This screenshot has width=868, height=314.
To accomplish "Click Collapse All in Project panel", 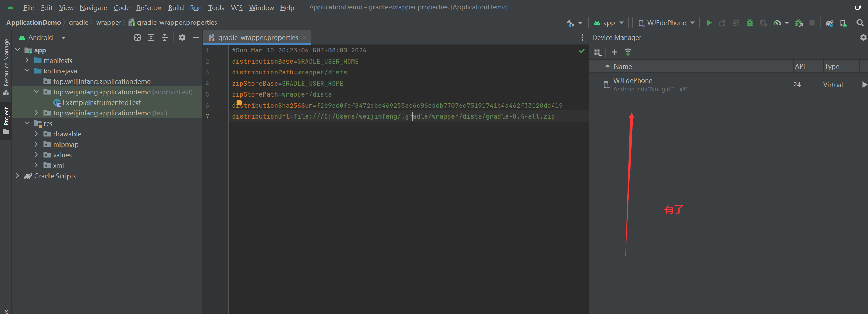I will (165, 37).
